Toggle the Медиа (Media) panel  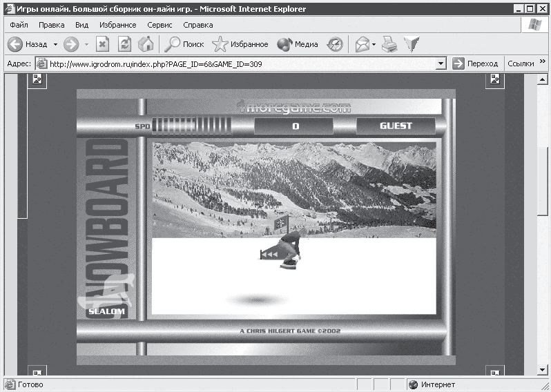(x=298, y=44)
